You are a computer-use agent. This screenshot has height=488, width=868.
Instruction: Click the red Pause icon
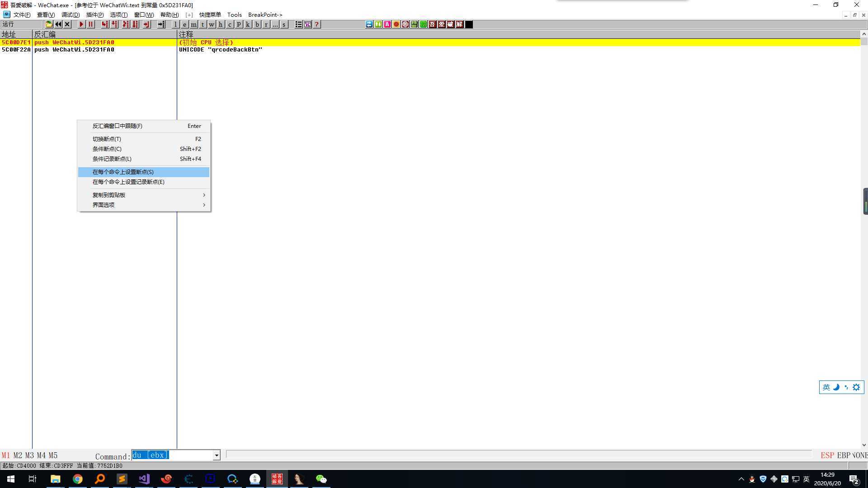pos(91,24)
